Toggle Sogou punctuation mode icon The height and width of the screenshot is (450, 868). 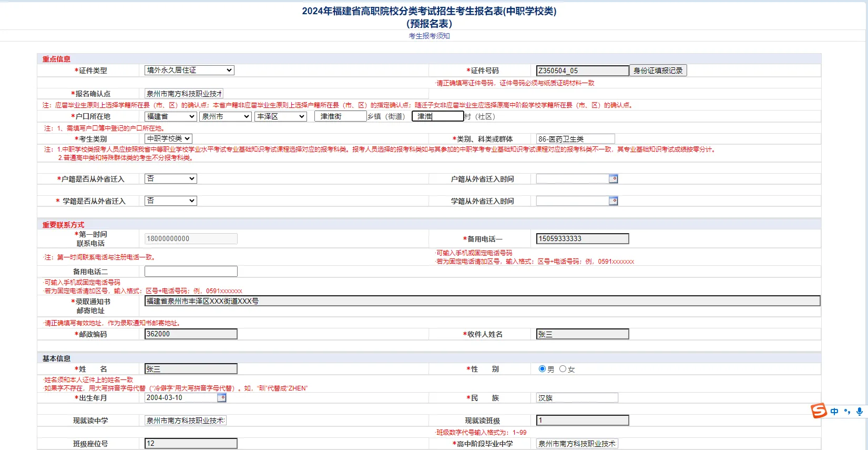pyautogui.click(x=847, y=412)
